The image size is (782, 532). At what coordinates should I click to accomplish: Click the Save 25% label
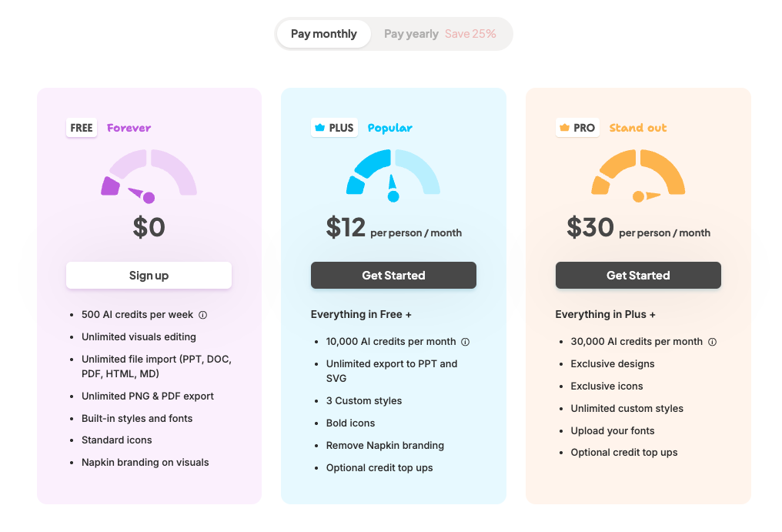(470, 34)
